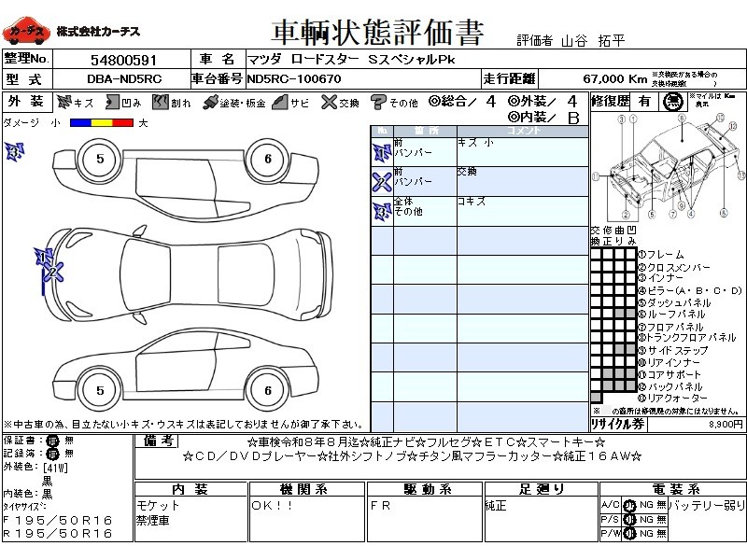Select 有 for 保証書
Image resolution: width=747 pixels, height=560 pixels.
coord(52,441)
